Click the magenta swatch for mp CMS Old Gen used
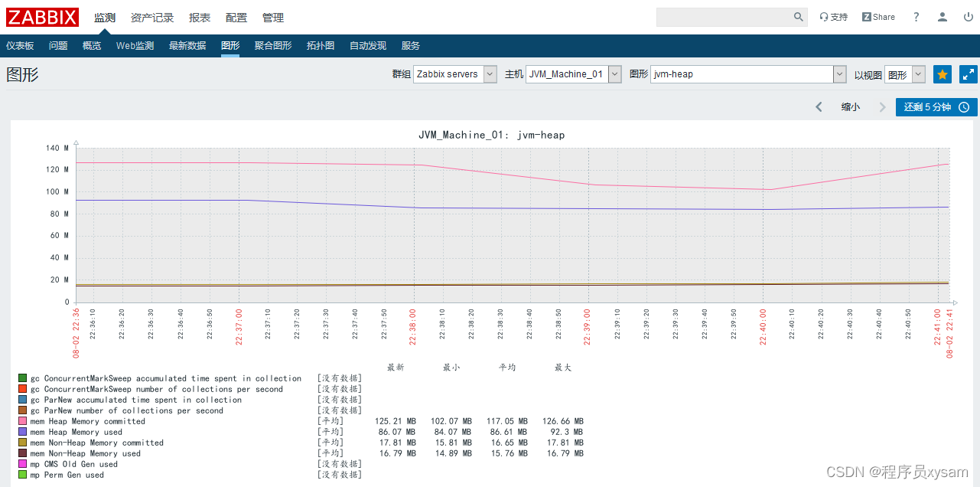Image resolution: width=980 pixels, height=487 pixels. point(23,464)
